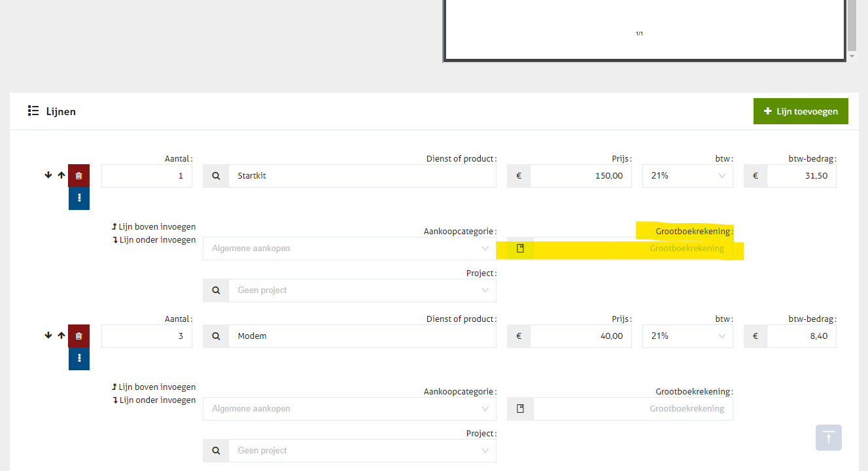Open the Startkit line btw 21% dropdown
Viewport: 868px width, 471px height.
687,176
